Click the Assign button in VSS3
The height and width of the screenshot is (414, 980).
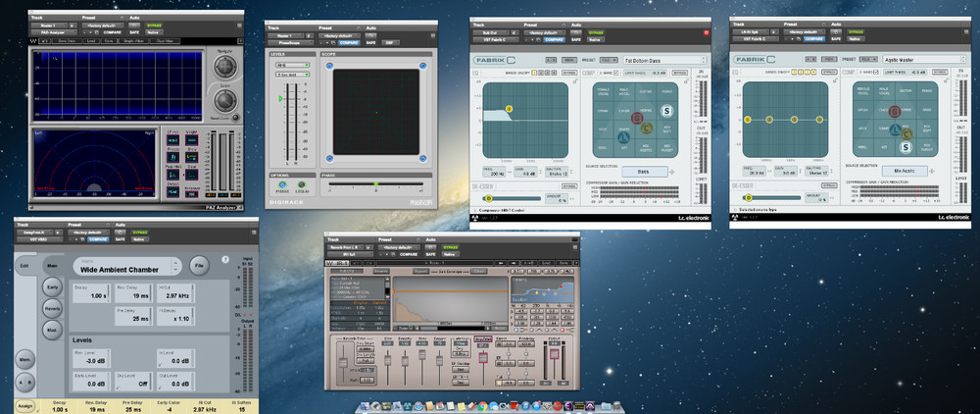(x=25, y=405)
